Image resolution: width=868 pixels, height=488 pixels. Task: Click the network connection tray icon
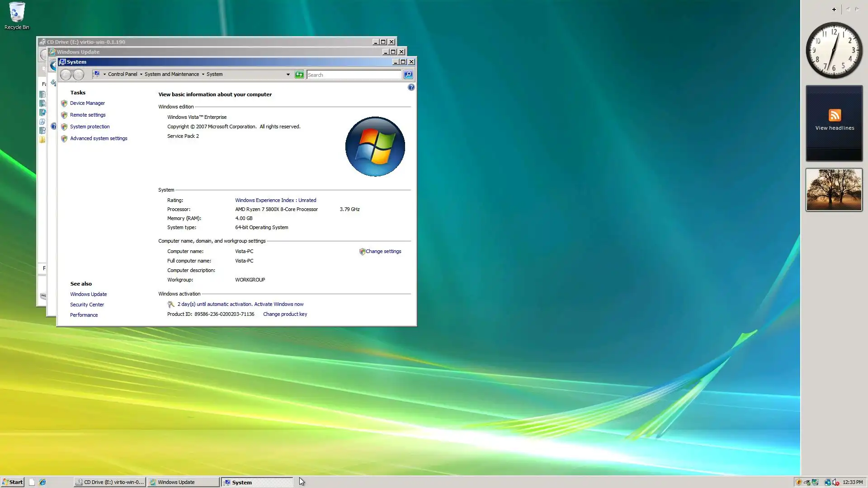(x=828, y=483)
